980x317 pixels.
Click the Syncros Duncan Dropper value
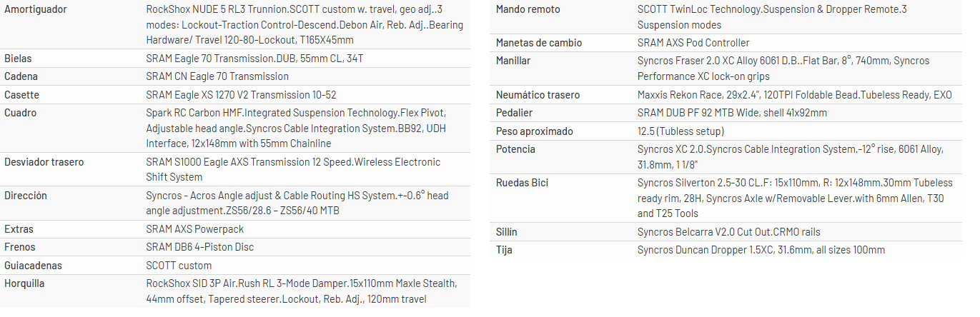coord(761,250)
